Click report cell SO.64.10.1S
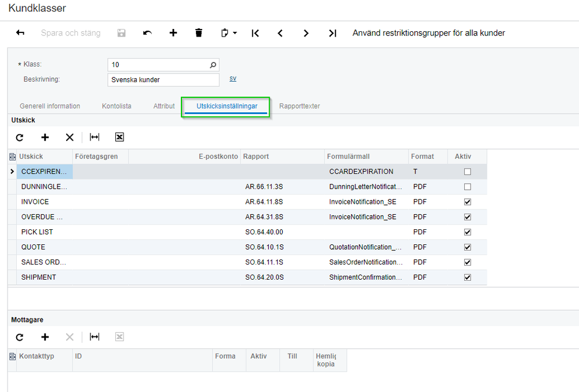 [x=282, y=247]
